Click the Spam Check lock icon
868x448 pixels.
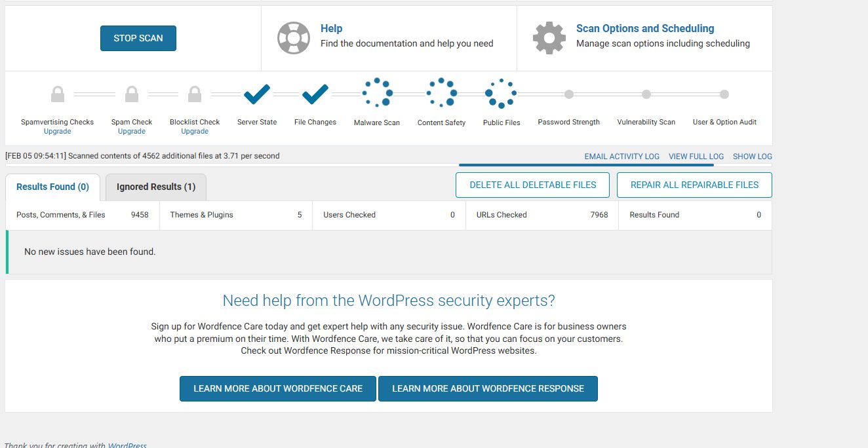coord(132,94)
